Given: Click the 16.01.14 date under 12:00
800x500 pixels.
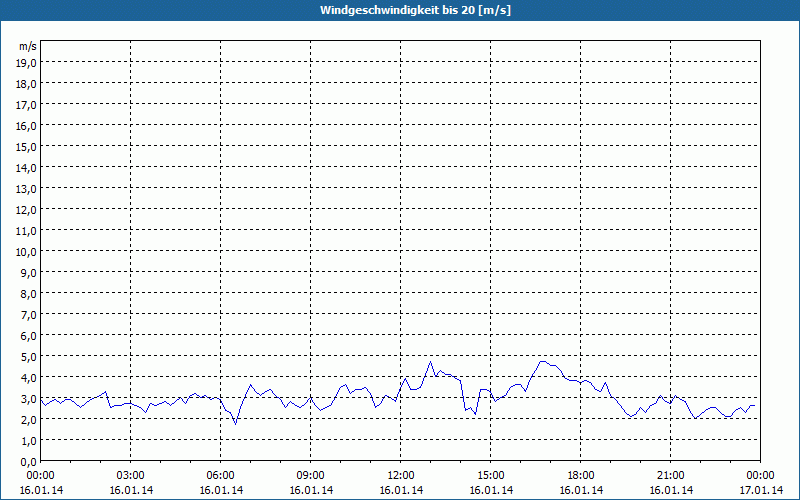Looking at the screenshot, I should (x=401, y=490).
